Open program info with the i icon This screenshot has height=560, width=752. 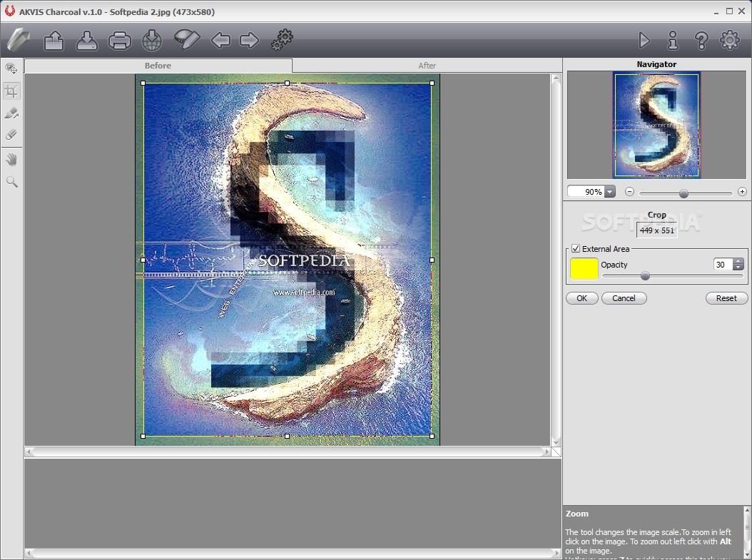(673, 40)
